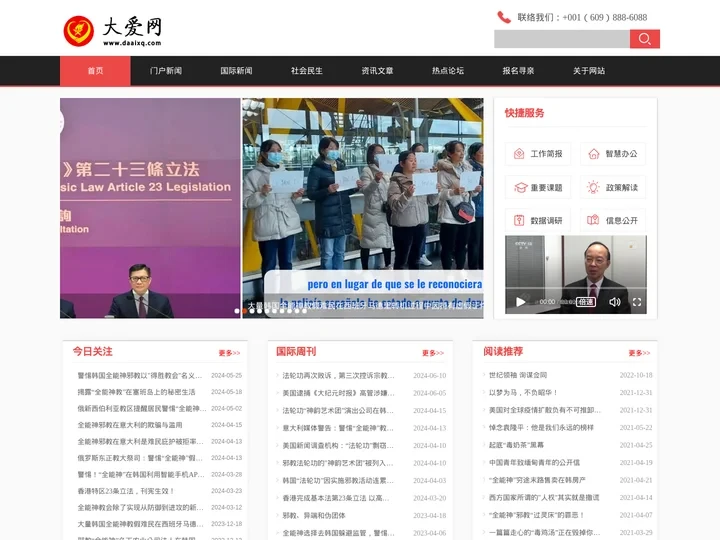Image resolution: width=720 pixels, height=540 pixels.
Task: Click the 倍速 playback speed button
Action: [585, 302]
